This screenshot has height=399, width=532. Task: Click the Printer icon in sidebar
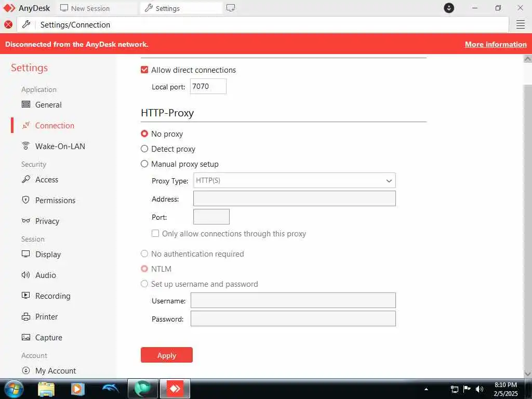coord(26,316)
